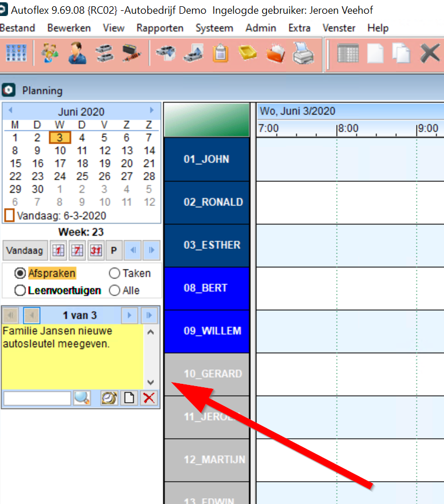The image size is (444, 504).
Task: Select 01_JOHN resource row header
Action: (207, 159)
